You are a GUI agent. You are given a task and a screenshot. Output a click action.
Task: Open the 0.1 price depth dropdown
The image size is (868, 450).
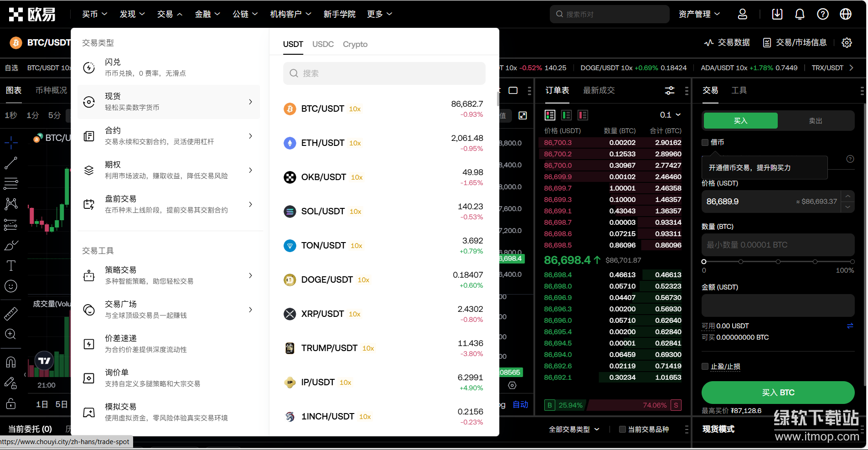670,115
